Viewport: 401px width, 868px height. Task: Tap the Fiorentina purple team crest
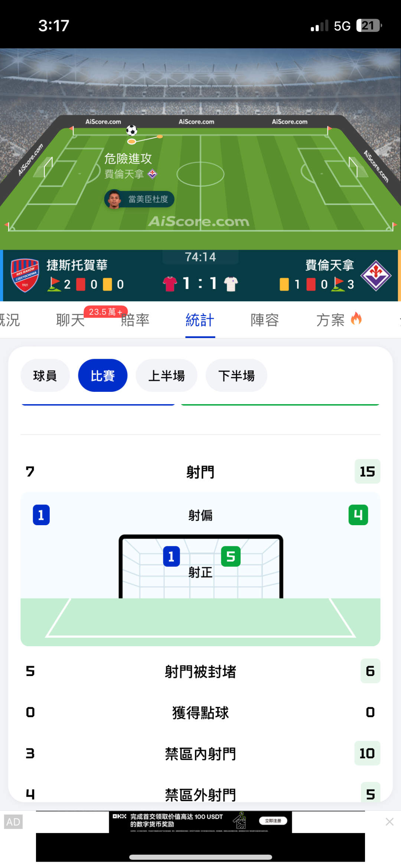pyautogui.click(x=376, y=275)
